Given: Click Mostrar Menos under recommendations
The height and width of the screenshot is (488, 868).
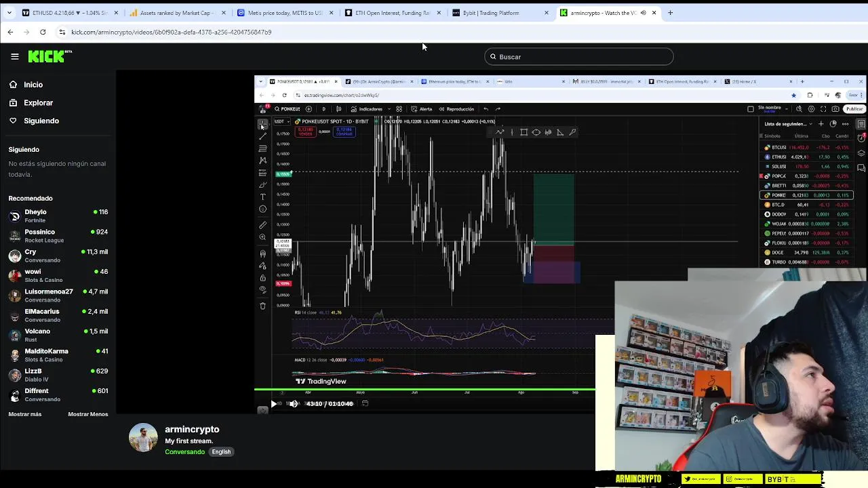Looking at the screenshot, I should tap(87, 414).
